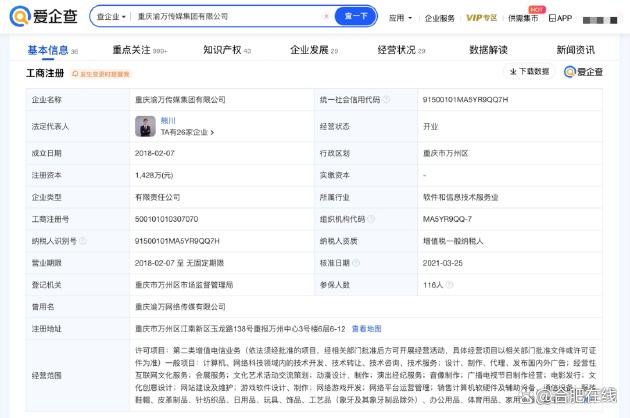The image size is (630, 418).
Task: Click 下载数据 button
Action: pyautogui.click(x=529, y=72)
